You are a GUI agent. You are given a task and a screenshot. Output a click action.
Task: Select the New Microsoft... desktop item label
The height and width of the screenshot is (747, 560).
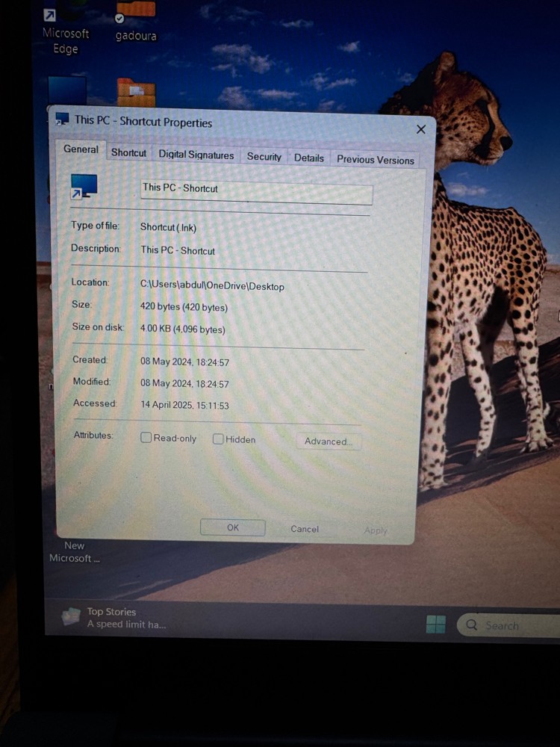coord(74,552)
